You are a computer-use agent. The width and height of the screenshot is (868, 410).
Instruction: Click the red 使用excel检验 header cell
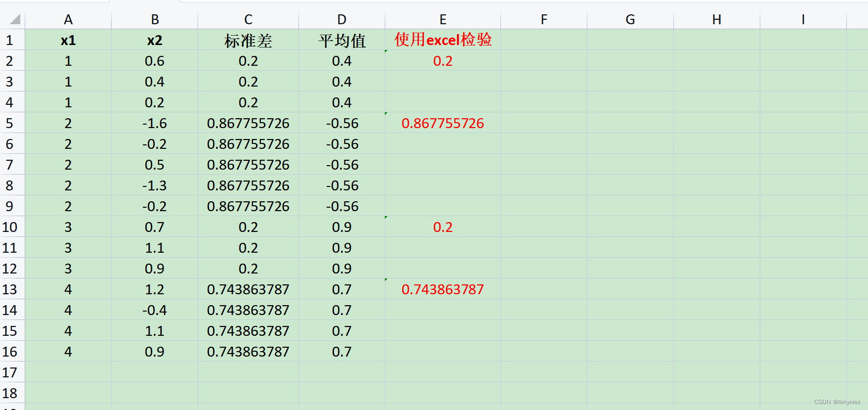(x=443, y=40)
